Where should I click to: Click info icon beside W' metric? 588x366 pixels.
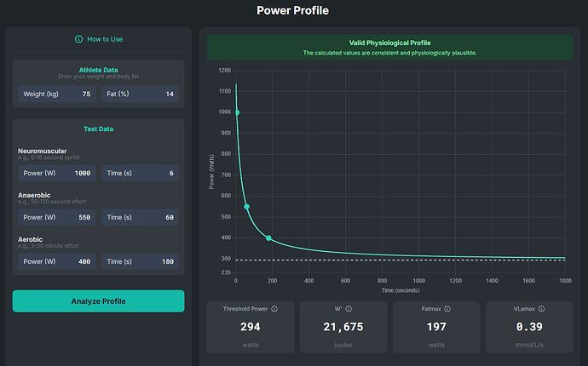click(349, 309)
